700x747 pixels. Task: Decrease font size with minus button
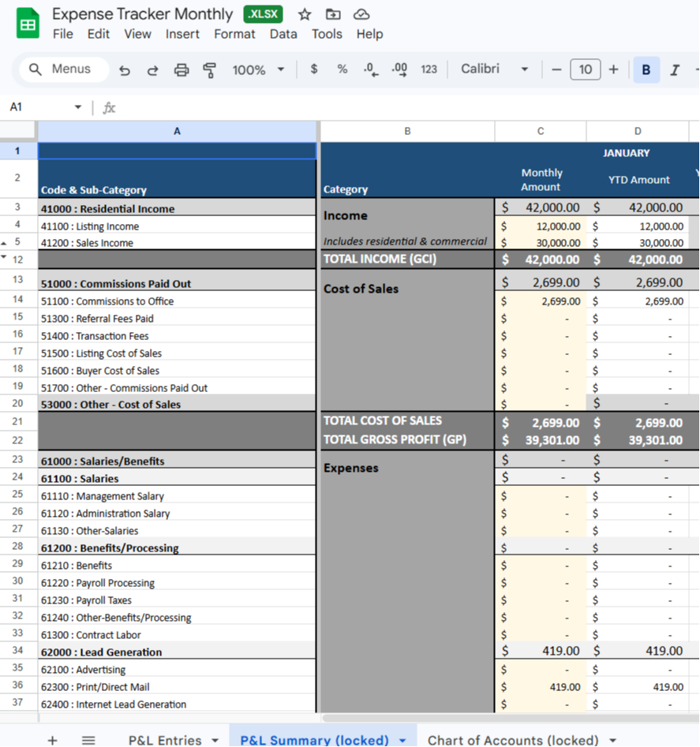tap(556, 69)
